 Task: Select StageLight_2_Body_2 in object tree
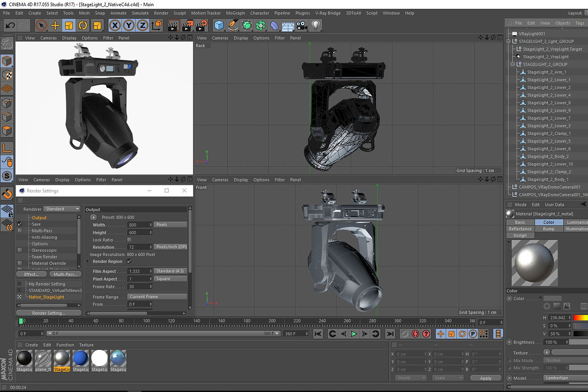(x=548, y=156)
